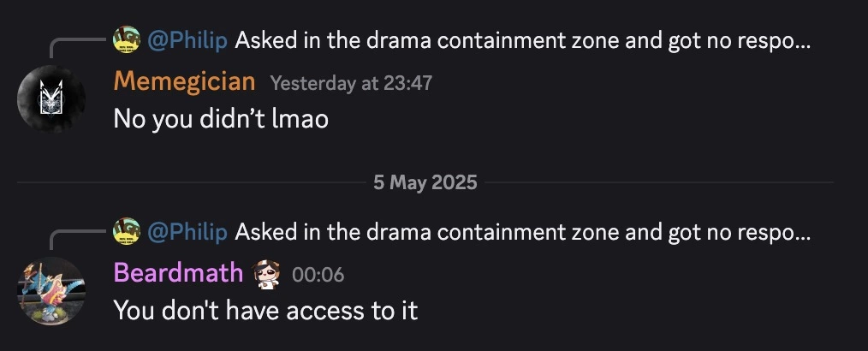Click the 'Yesterday at 23:47' timestamp
This screenshot has height=351, width=868.
tap(351, 84)
